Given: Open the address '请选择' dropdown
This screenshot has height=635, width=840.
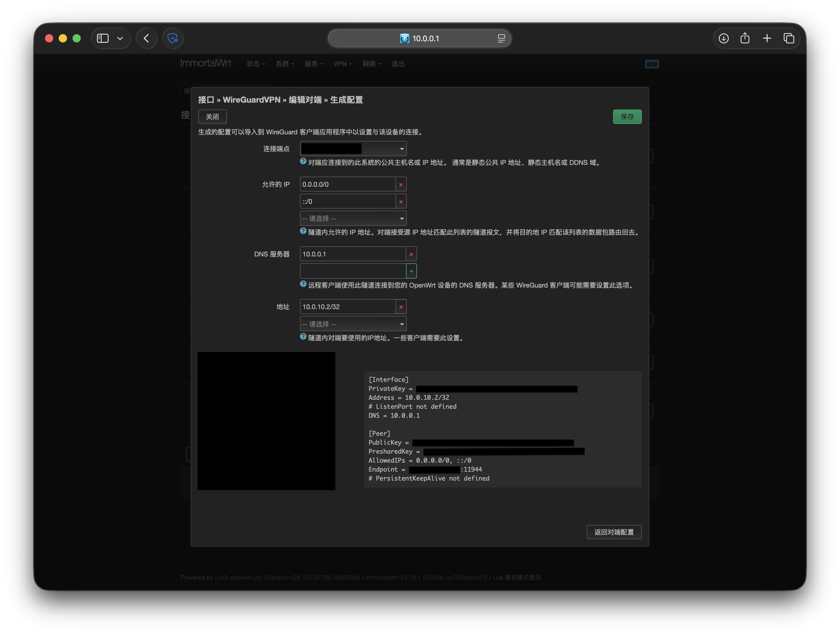Looking at the screenshot, I should 353,324.
